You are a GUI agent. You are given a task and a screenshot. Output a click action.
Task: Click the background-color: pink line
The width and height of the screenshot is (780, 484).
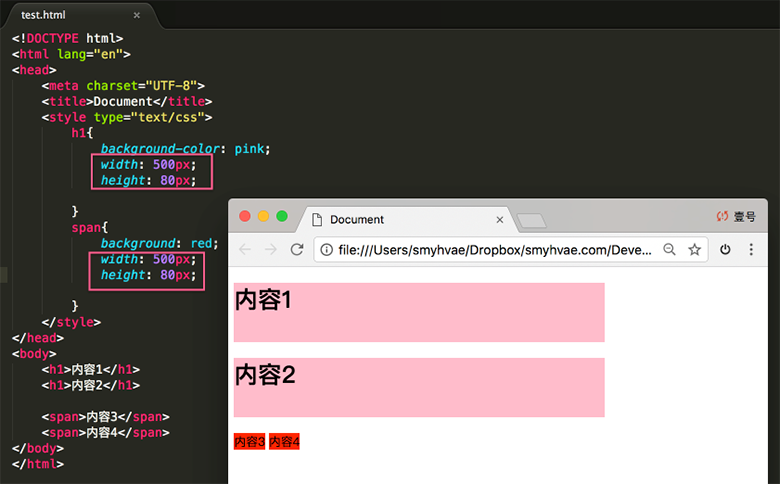click(186, 149)
